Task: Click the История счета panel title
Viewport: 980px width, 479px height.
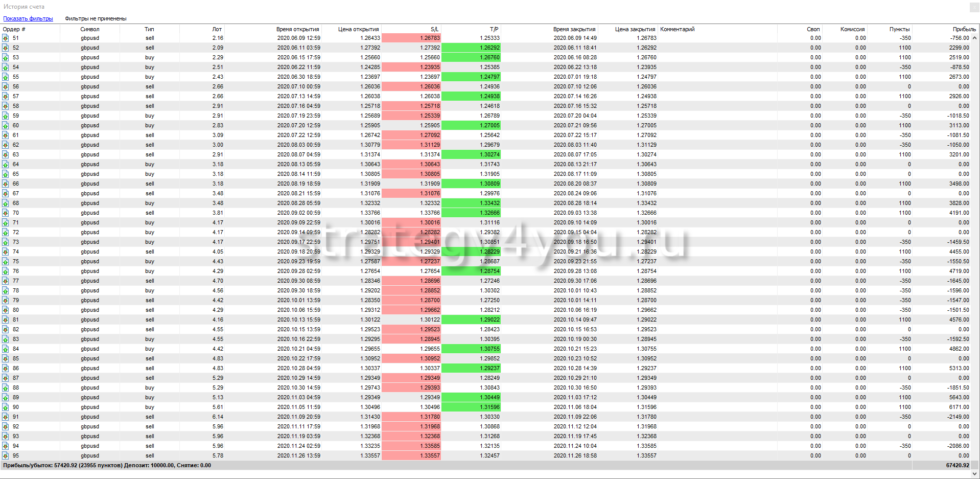Action: (x=24, y=7)
